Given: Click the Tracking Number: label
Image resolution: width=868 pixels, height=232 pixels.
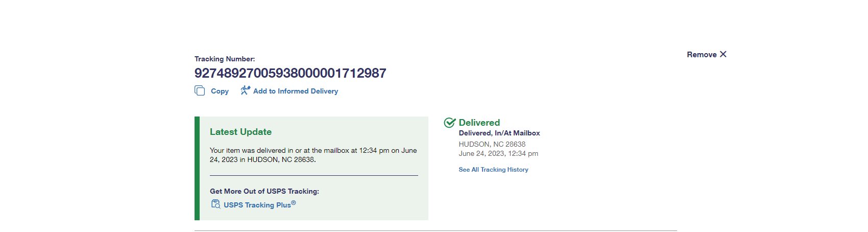Looking at the screenshot, I should click(x=225, y=59).
